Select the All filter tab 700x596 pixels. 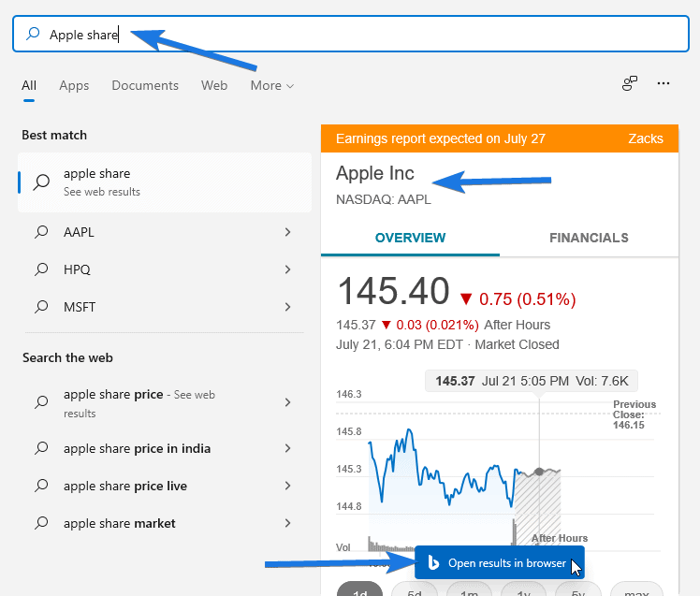tap(29, 85)
